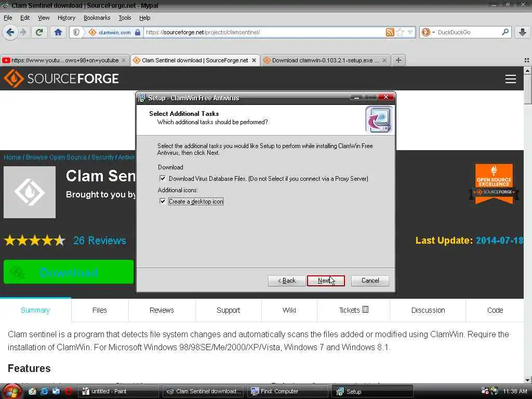The width and height of the screenshot is (532, 399).
Task: Select the Support tab
Action: click(x=229, y=310)
